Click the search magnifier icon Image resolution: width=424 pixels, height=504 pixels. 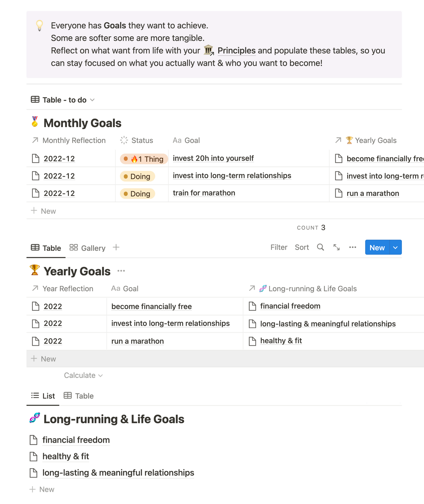pyautogui.click(x=320, y=247)
